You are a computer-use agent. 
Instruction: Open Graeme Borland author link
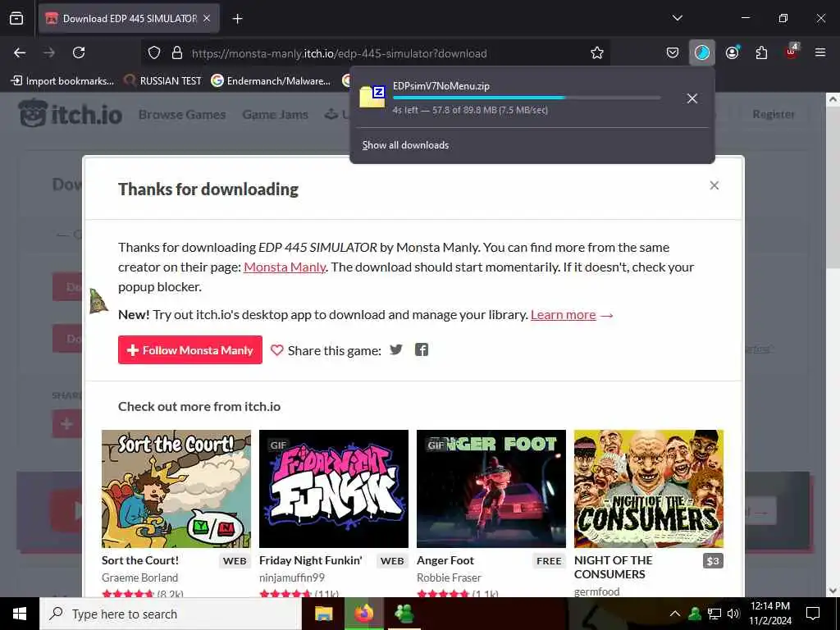[139, 577]
